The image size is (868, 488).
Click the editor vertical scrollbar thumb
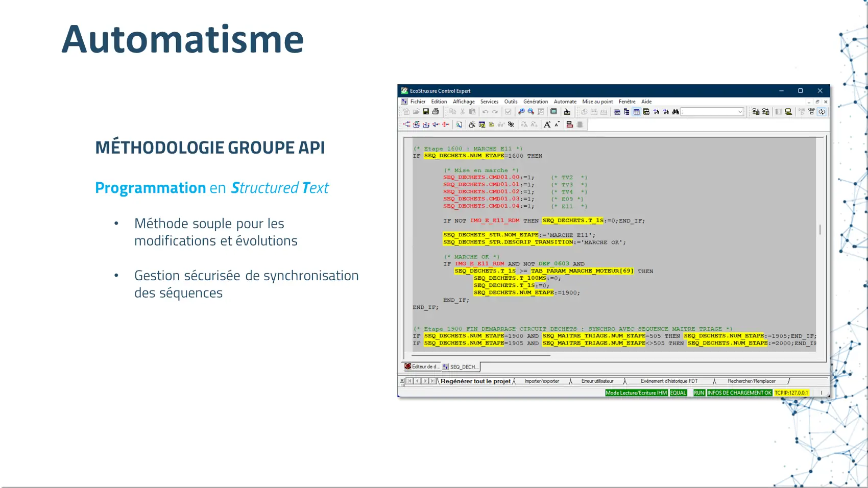(x=820, y=230)
